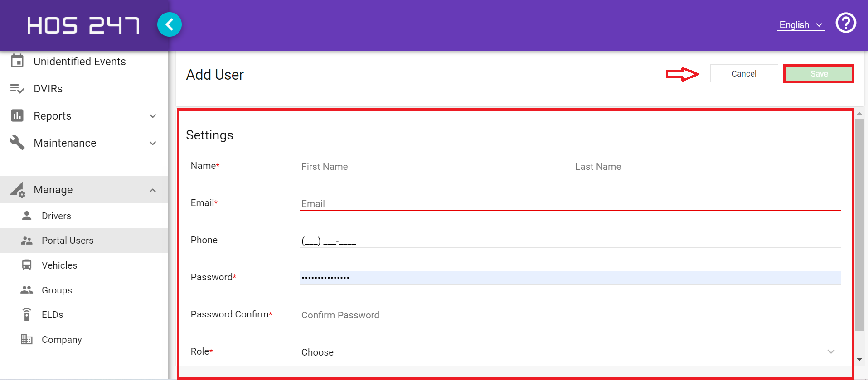The width and height of the screenshot is (868, 380).
Task: Open the Role Choose dropdown
Action: pos(569,352)
